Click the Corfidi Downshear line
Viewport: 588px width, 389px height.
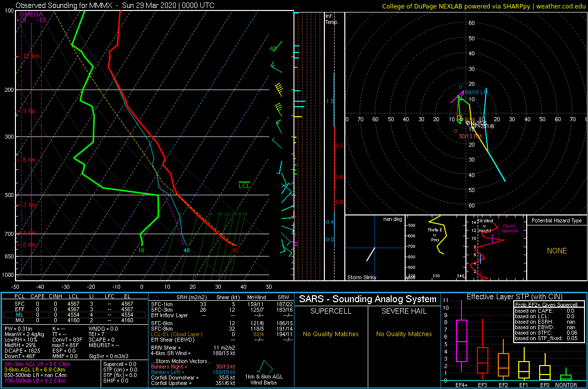[193, 378]
